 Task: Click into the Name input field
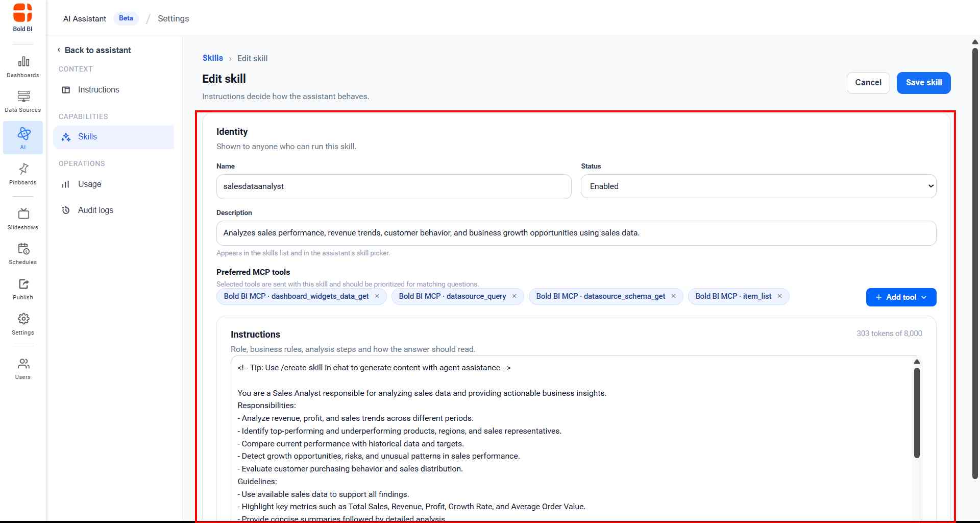tap(394, 186)
